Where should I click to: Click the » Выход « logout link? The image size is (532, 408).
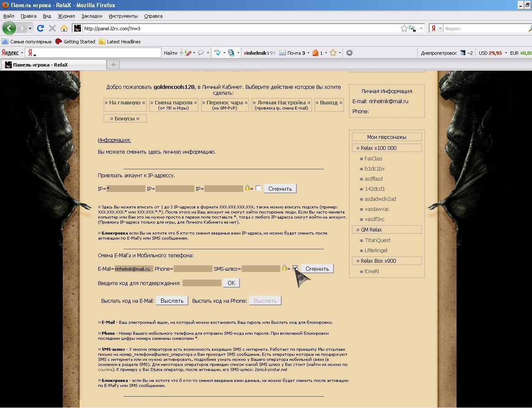[x=329, y=102]
